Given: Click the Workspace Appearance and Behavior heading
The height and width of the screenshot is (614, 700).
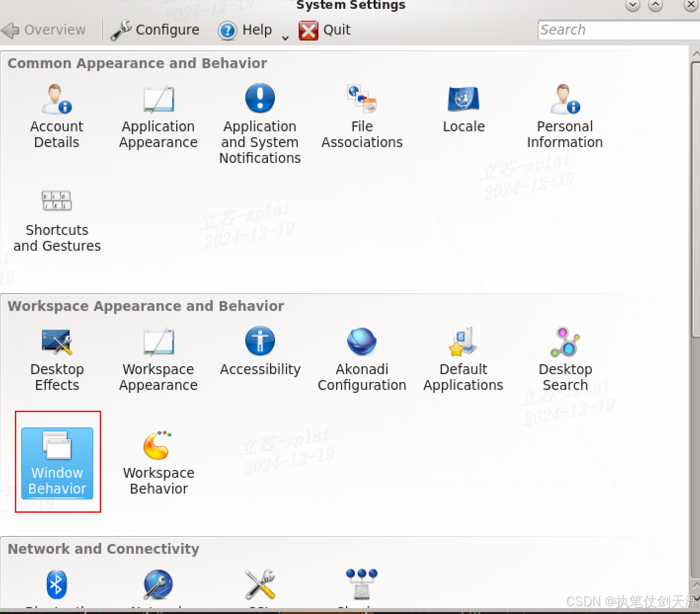Looking at the screenshot, I should 146,306.
